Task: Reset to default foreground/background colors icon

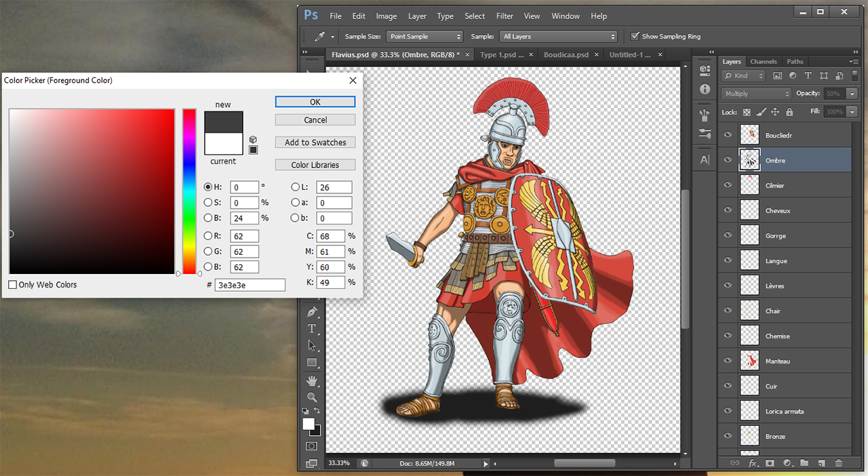Action: pos(306,411)
